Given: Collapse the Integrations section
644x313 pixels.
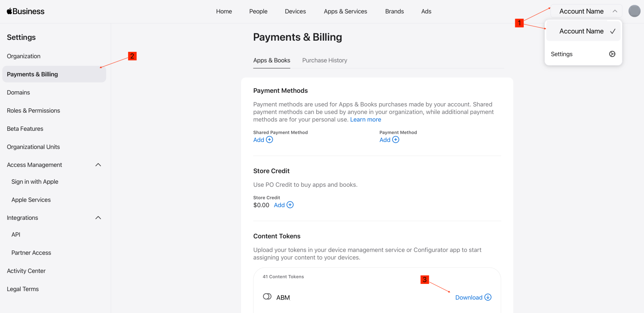Looking at the screenshot, I should pyautogui.click(x=98, y=218).
